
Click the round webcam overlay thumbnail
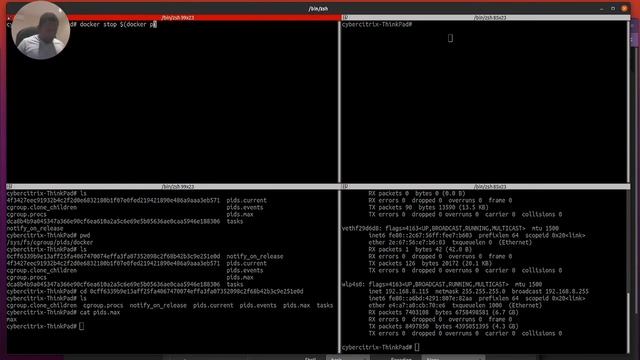(40, 30)
